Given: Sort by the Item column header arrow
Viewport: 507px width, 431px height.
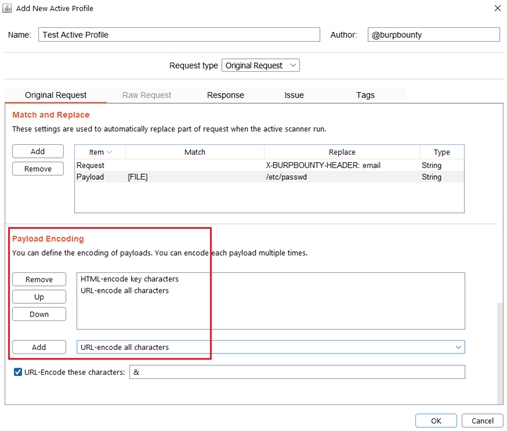Looking at the screenshot, I should tap(109, 152).
